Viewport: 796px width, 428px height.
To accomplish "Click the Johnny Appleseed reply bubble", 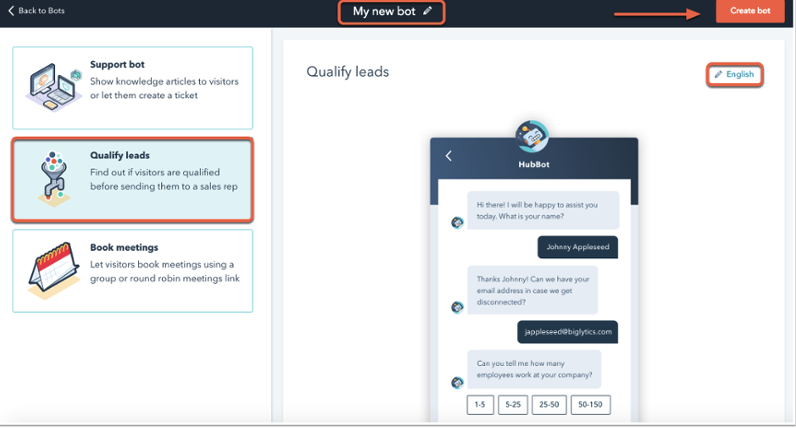I will (578, 247).
